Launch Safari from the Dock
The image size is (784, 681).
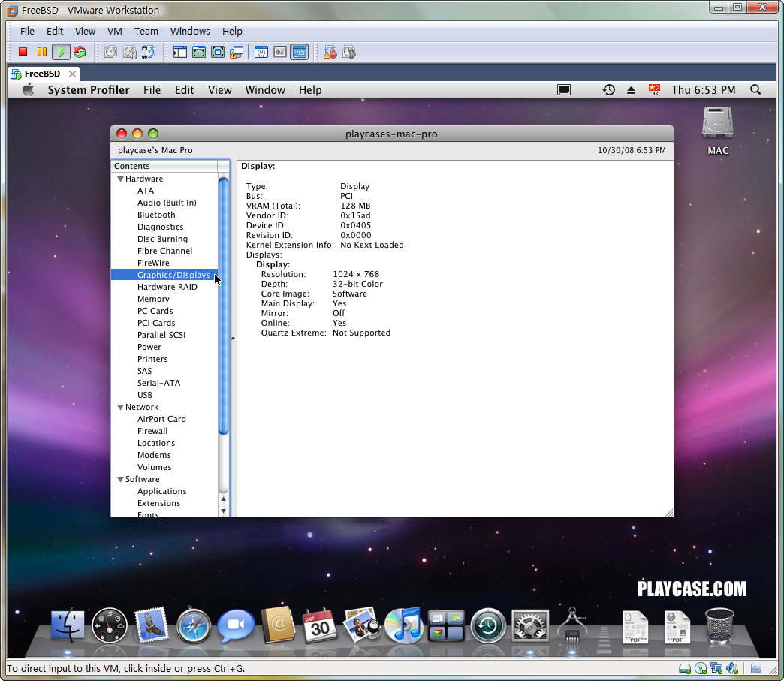pos(194,625)
